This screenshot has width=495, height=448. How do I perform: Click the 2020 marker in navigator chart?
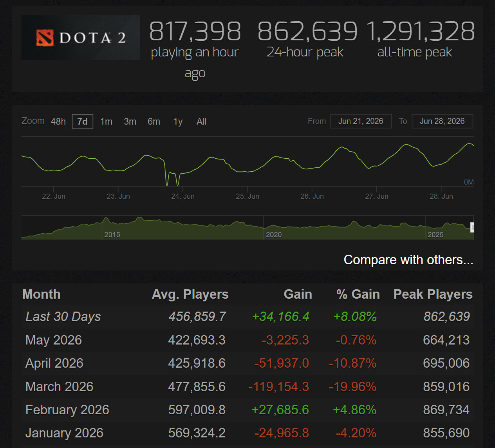coord(274,234)
